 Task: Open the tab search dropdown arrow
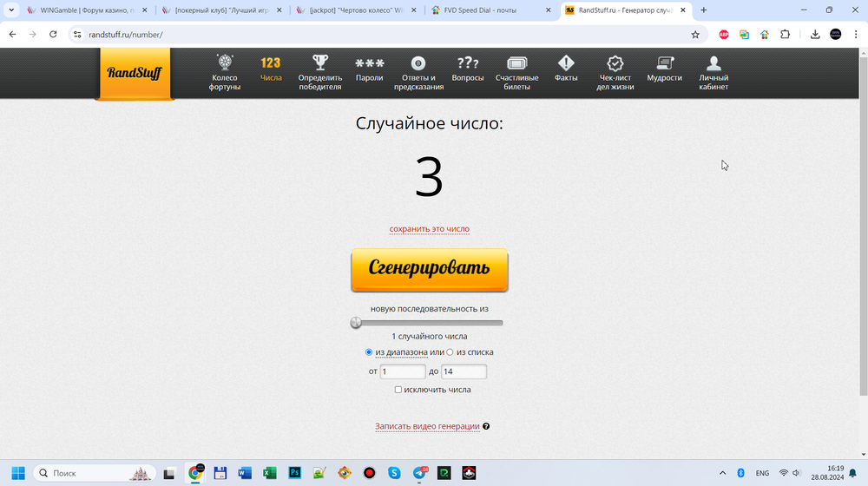[x=11, y=10]
